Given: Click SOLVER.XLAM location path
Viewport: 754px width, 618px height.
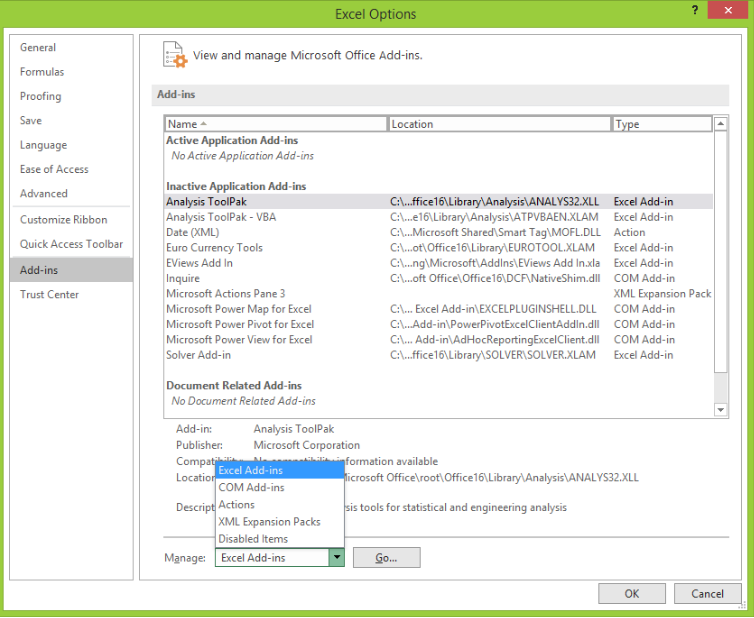Looking at the screenshot, I should 492,355.
